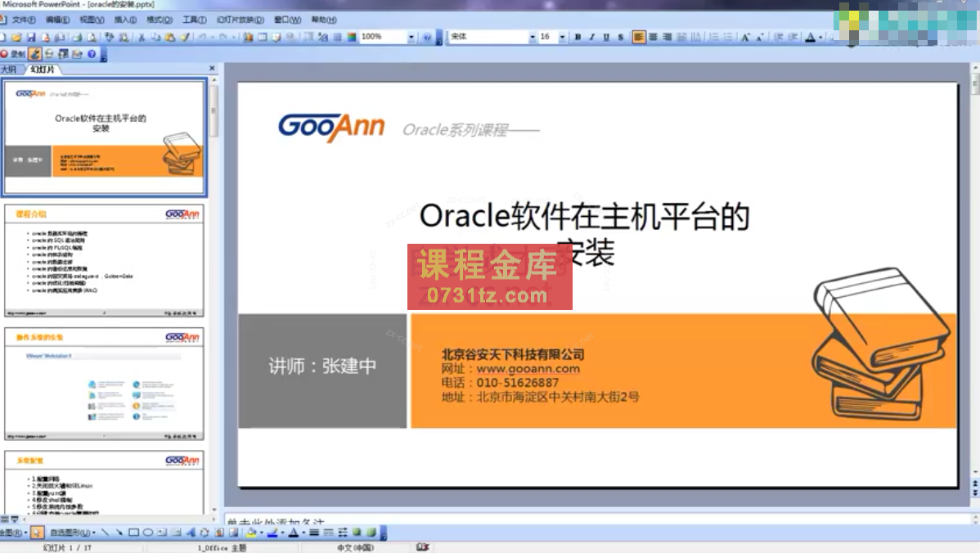Select the Rectangle shape tool

pos(133,533)
